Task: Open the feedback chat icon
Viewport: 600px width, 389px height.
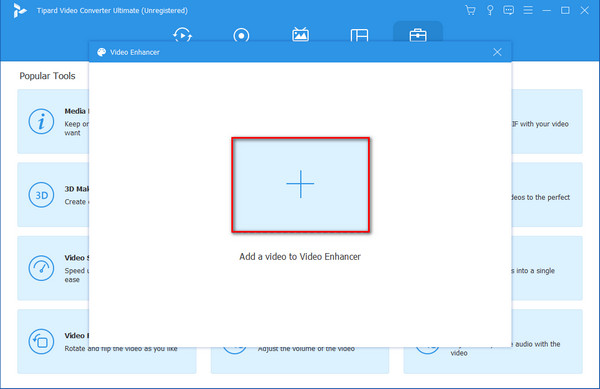Action: click(509, 10)
